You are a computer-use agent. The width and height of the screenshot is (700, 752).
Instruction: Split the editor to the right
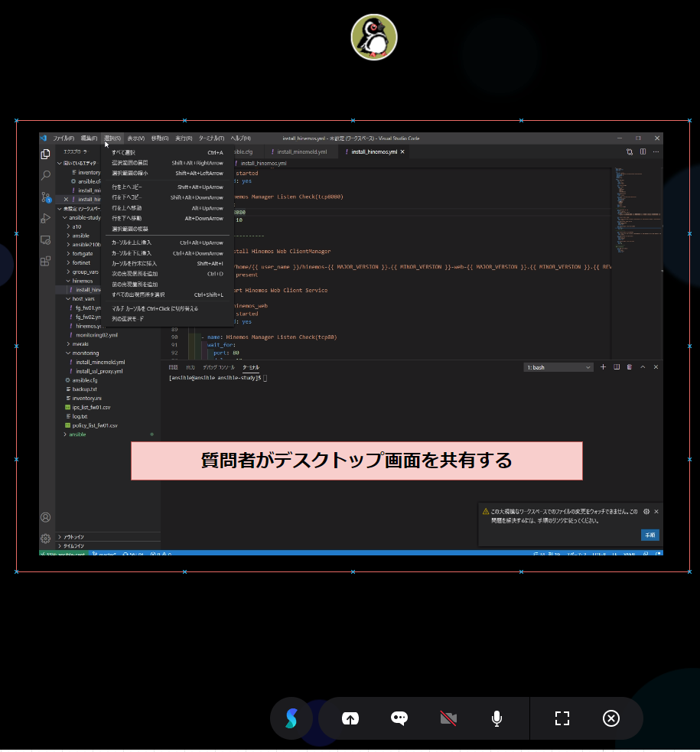(643, 151)
